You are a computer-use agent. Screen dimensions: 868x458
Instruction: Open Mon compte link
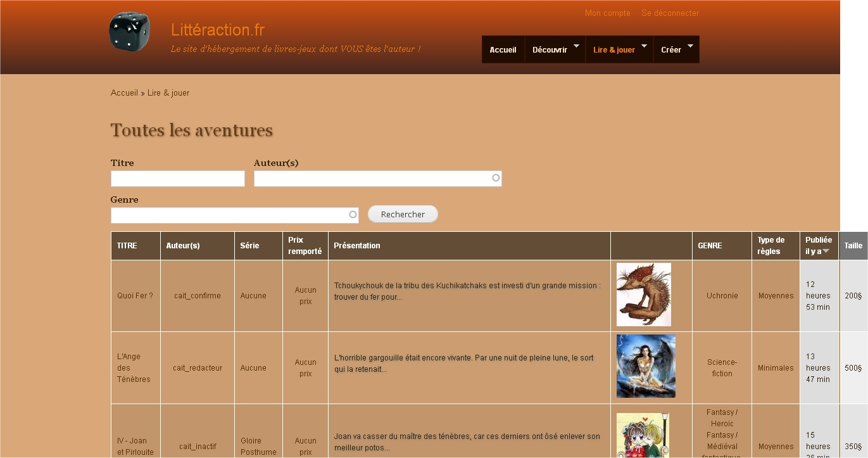click(x=607, y=13)
